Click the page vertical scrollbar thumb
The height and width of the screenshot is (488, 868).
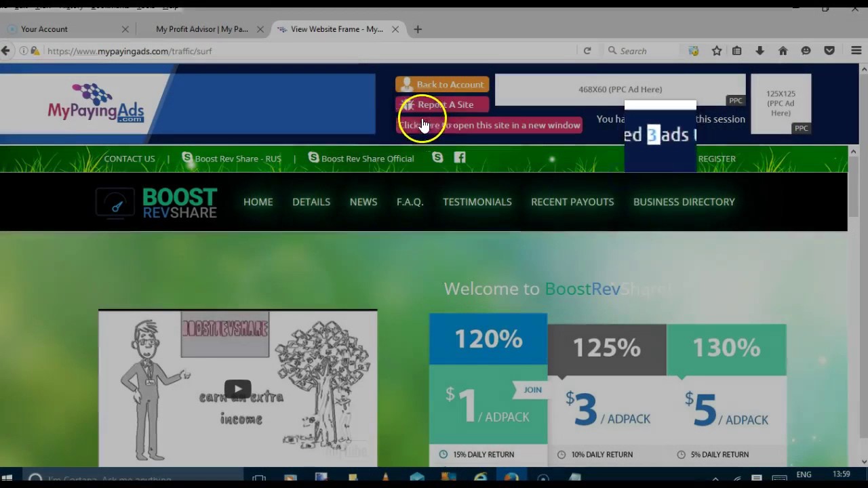point(854,186)
